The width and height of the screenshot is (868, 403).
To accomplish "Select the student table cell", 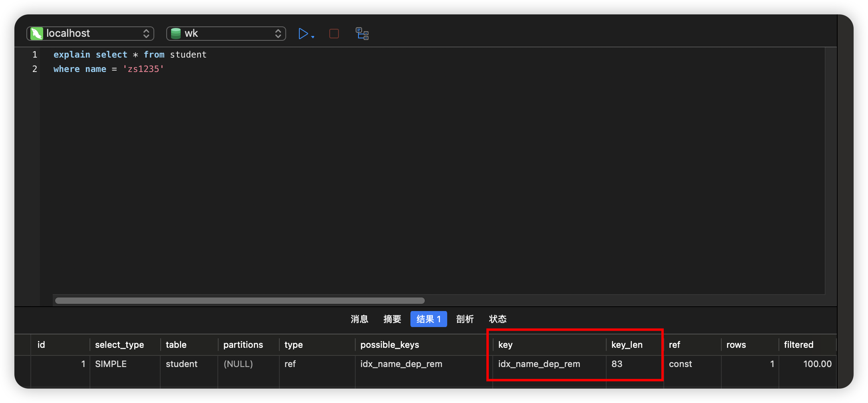I will tap(189, 364).
